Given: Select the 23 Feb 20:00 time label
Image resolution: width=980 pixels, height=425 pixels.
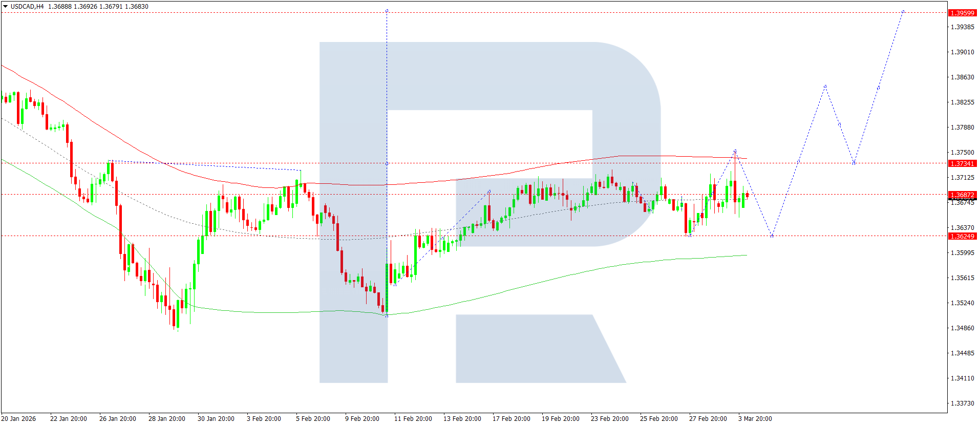Looking at the screenshot, I should point(609,419).
